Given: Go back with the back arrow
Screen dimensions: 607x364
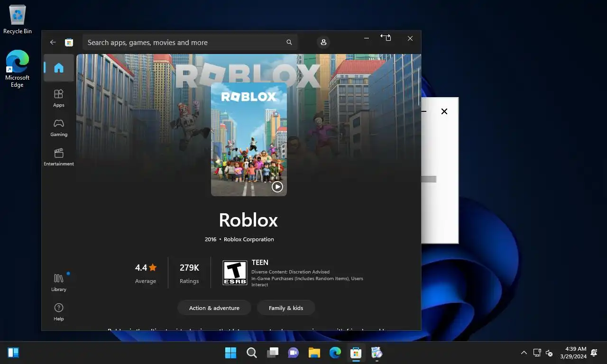Looking at the screenshot, I should tap(53, 42).
